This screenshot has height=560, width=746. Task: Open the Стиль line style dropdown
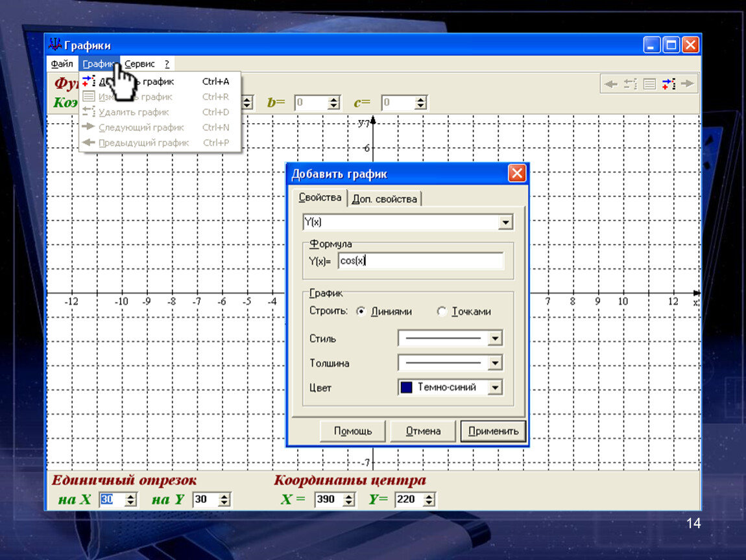pos(495,338)
